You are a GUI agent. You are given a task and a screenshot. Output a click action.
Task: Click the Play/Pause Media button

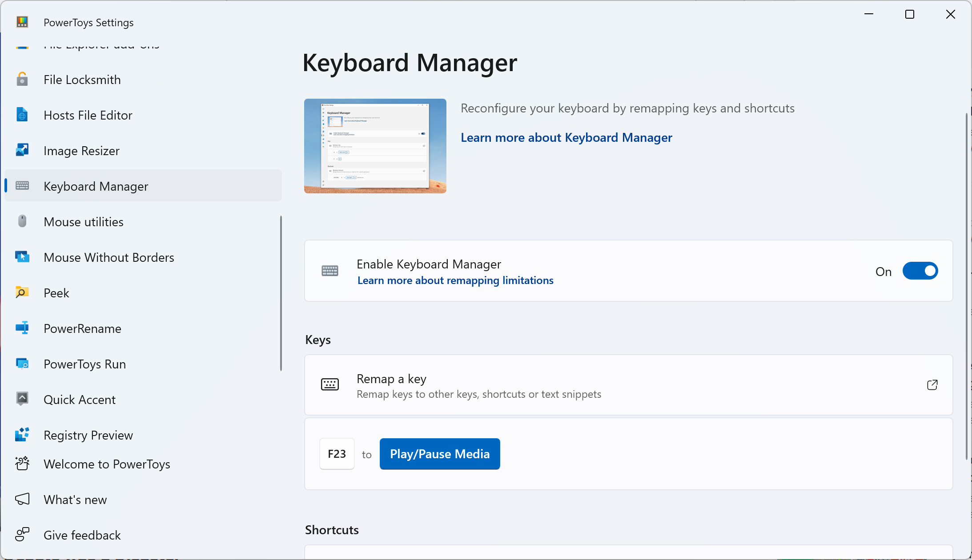[440, 454]
